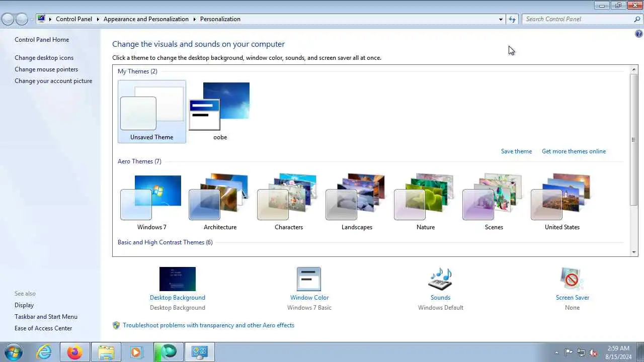Click the search magnifier icon
The width and height of the screenshot is (644, 362).
(637, 19)
